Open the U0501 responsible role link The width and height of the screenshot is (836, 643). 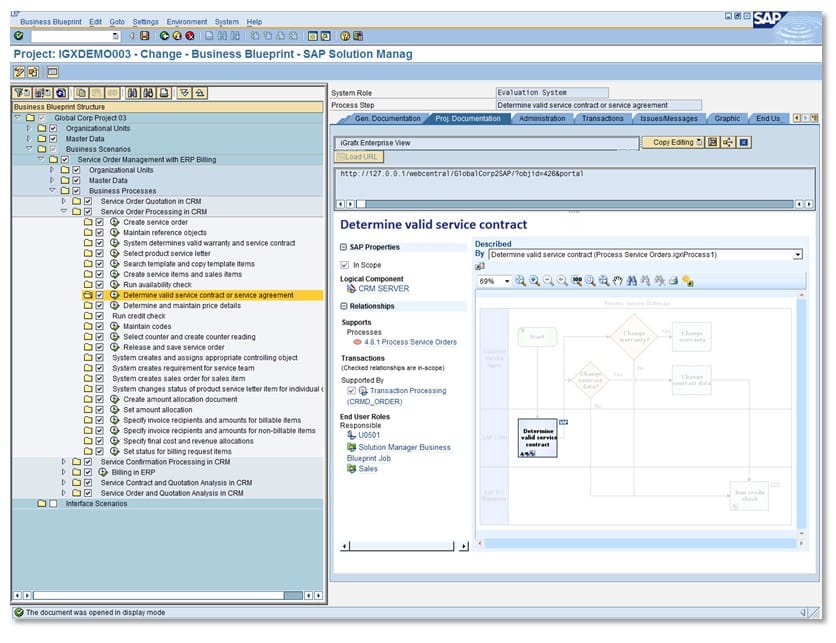(x=369, y=435)
